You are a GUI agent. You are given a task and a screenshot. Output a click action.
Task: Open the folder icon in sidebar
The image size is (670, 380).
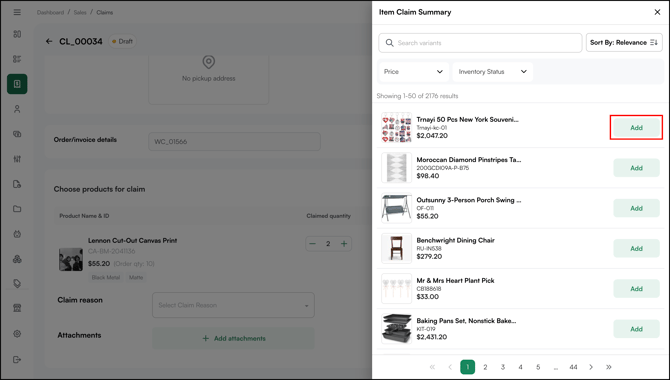[17, 209]
